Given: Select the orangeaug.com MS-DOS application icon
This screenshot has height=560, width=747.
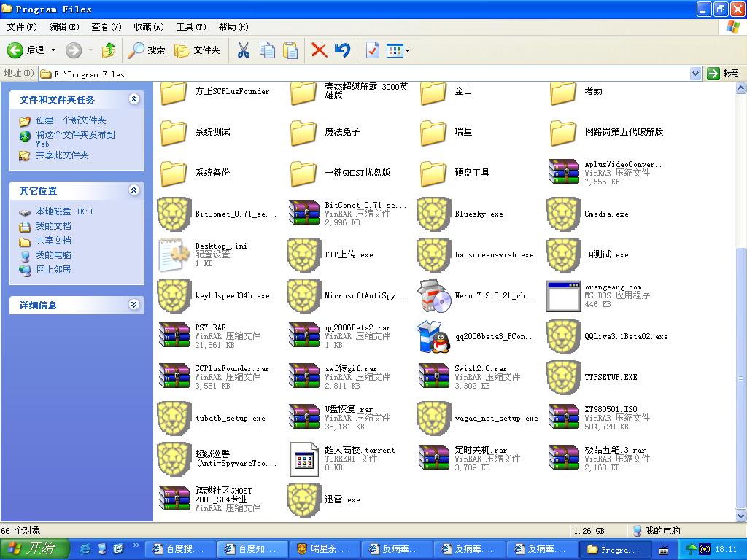Looking at the screenshot, I should tap(564, 296).
